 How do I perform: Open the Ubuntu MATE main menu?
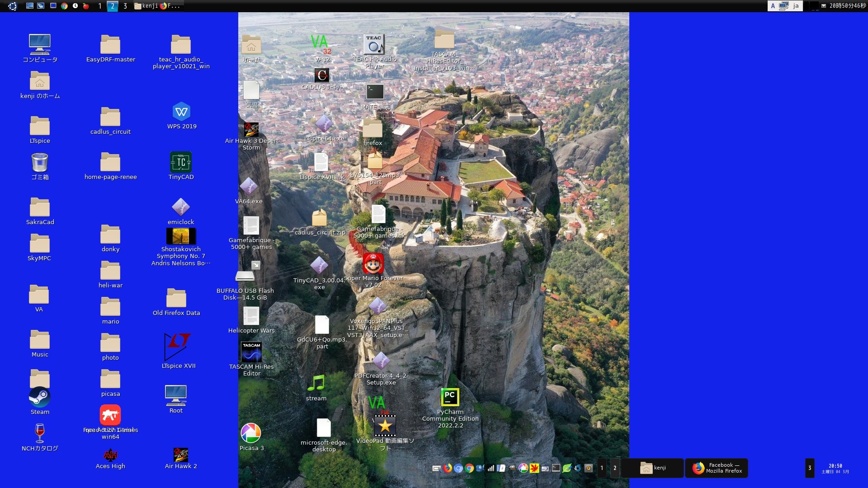tap(12, 6)
